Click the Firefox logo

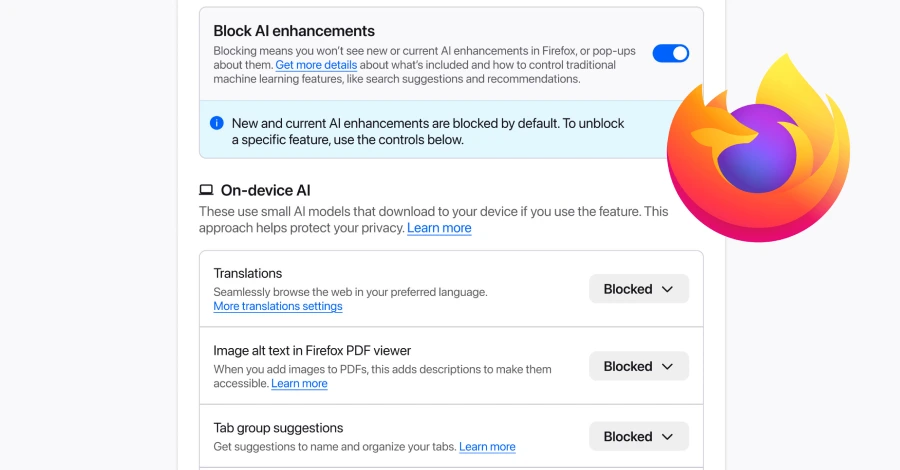[x=758, y=150]
